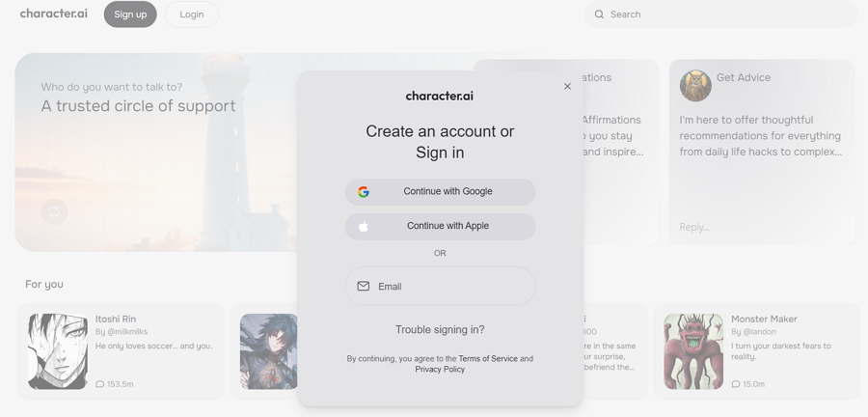868x417 pixels.
Task: Open Trouble signing in link
Action: pos(440,329)
